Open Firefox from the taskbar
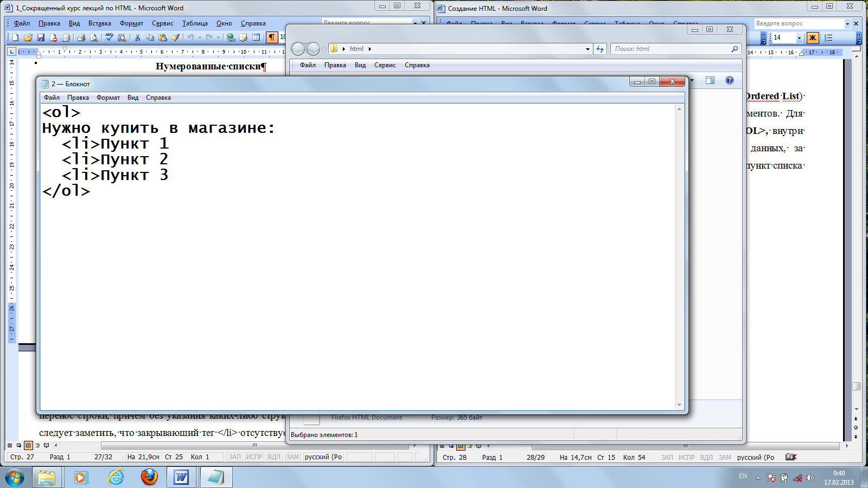Viewport: 868px width, 488px height. click(x=149, y=477)
